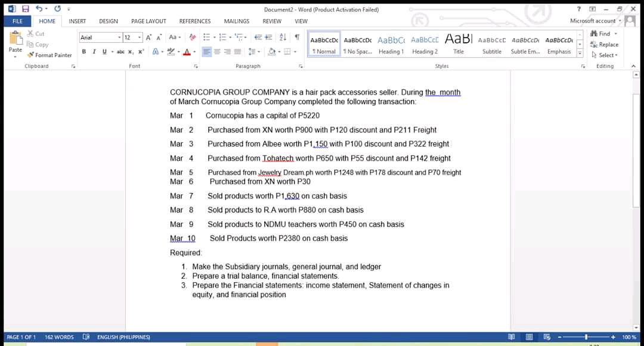Increase paragraph indent
Viewport: 644px width, 346px height.
268,38
